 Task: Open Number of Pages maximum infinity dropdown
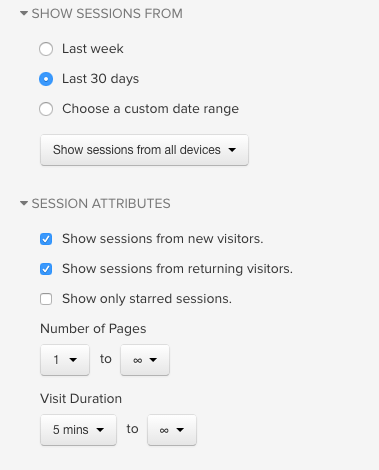click(145, 360)
